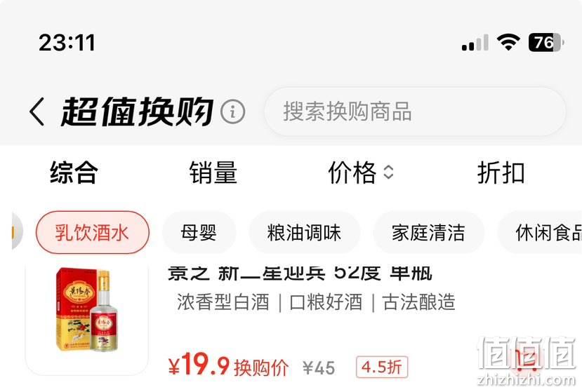Viewport: 582px width, 392px height.
Task: Open the info icon next to 超值换购
Action: pyautogui.click(x=232, y=111)
